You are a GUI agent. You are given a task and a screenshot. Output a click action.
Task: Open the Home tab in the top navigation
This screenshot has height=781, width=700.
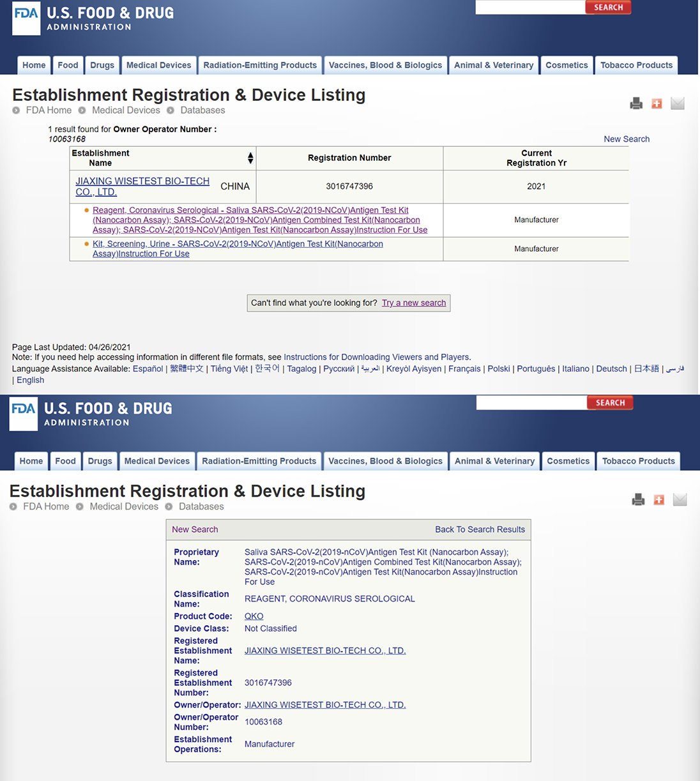(x=34, y=65)
